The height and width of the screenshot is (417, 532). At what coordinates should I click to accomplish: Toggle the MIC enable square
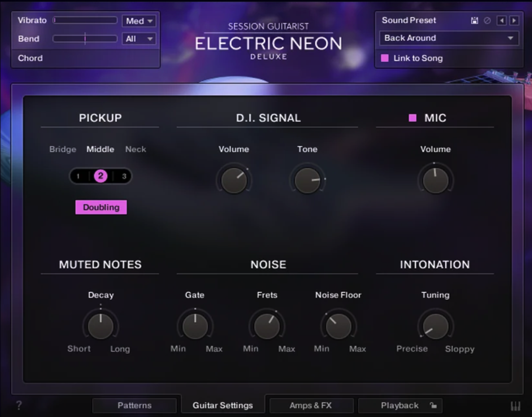point(412,118)
